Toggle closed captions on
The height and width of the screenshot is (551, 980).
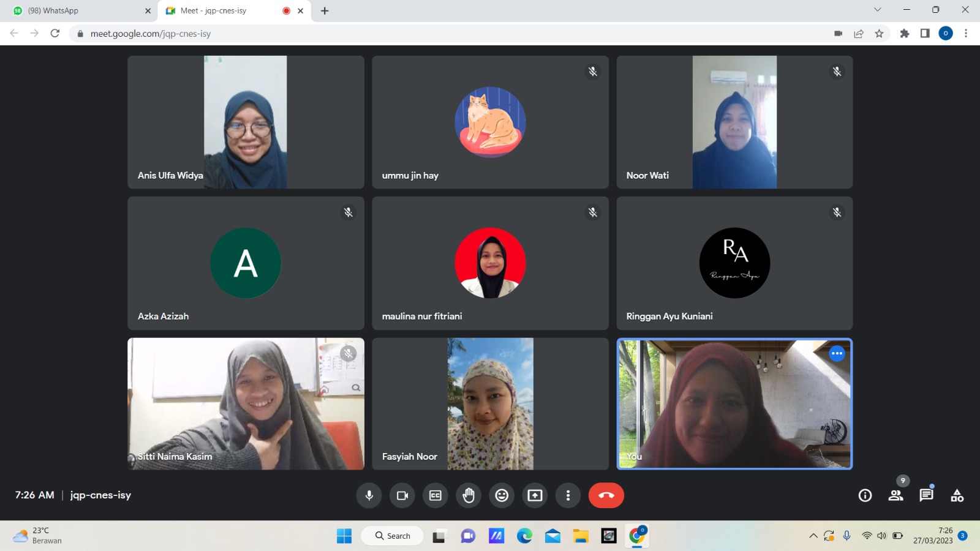coord(435,495)
